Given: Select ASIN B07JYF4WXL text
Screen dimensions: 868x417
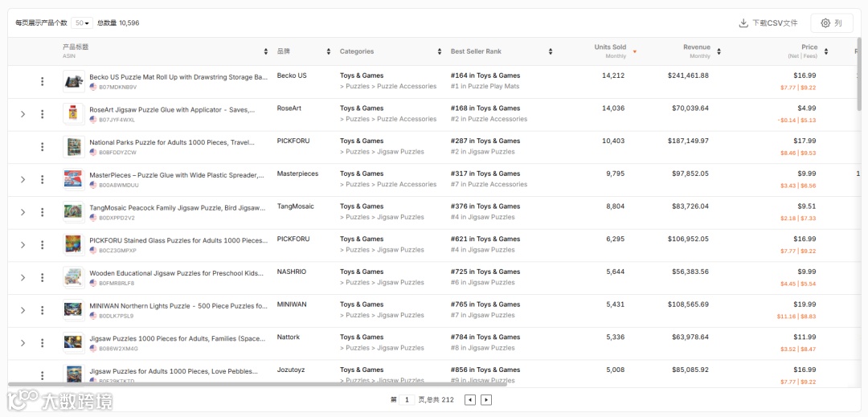Looking at the screenshot, I should pyautogui.click(x=117, y=120).
